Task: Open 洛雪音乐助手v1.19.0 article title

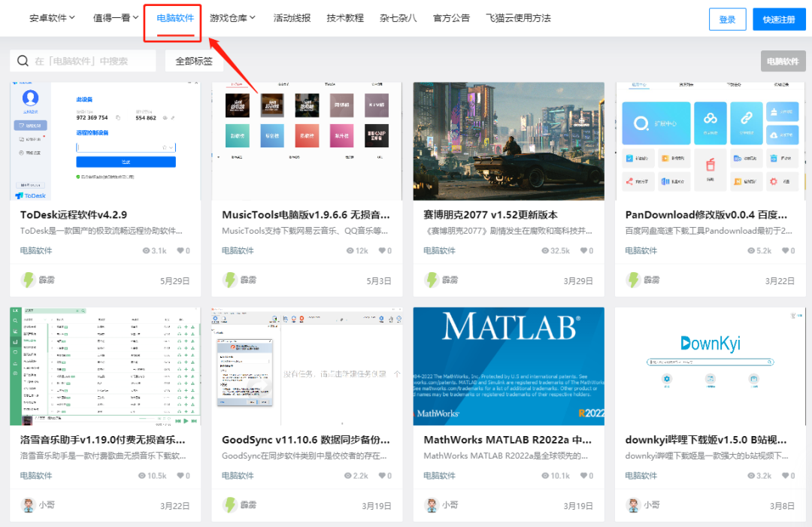Action: click(x=102, y=440)
